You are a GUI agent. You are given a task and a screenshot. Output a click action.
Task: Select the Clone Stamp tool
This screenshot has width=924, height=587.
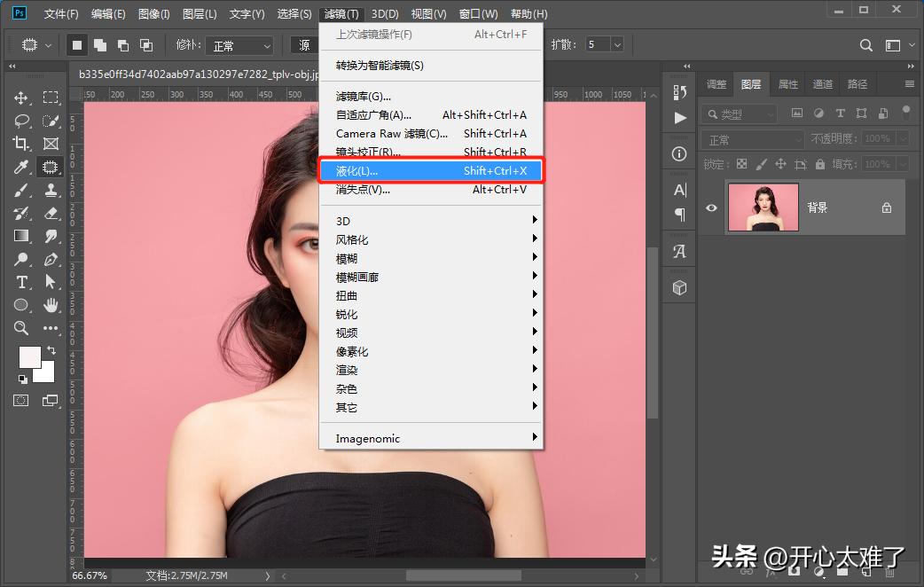tap(51, 192)
